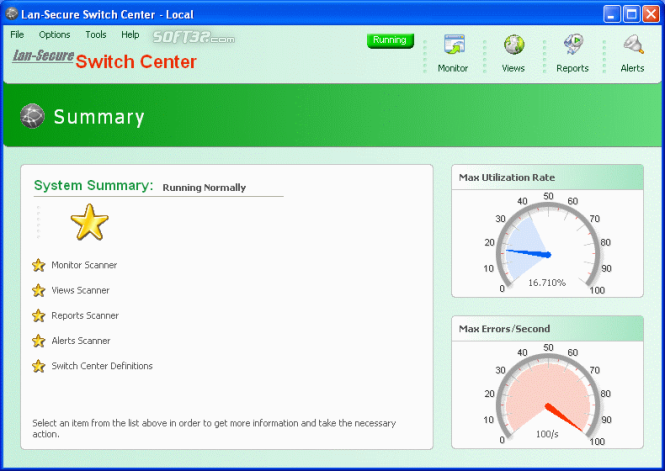Open the Monitor toolbar icon

pyautogui.click(x=454, y=45)
